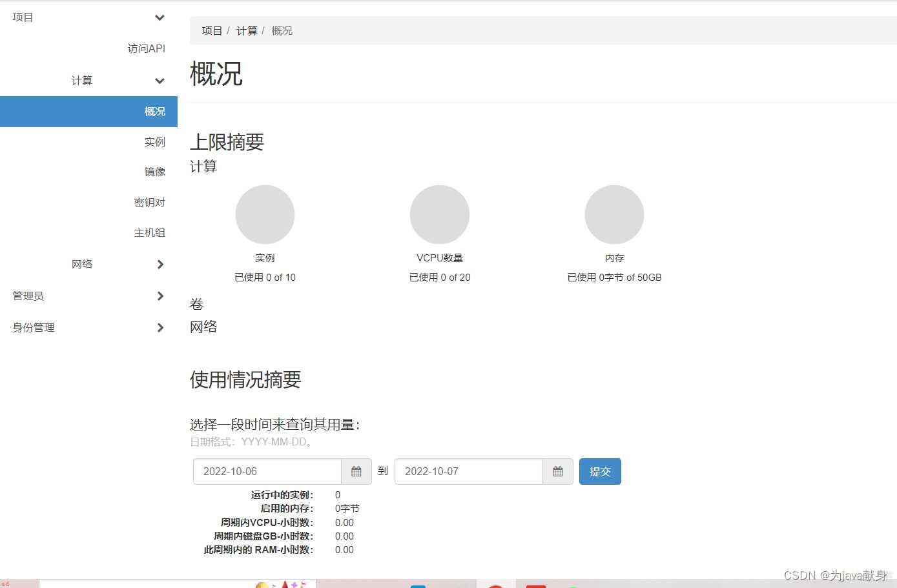
Task: Go to 实例 in the sidebar
Action: pos(155,142)
